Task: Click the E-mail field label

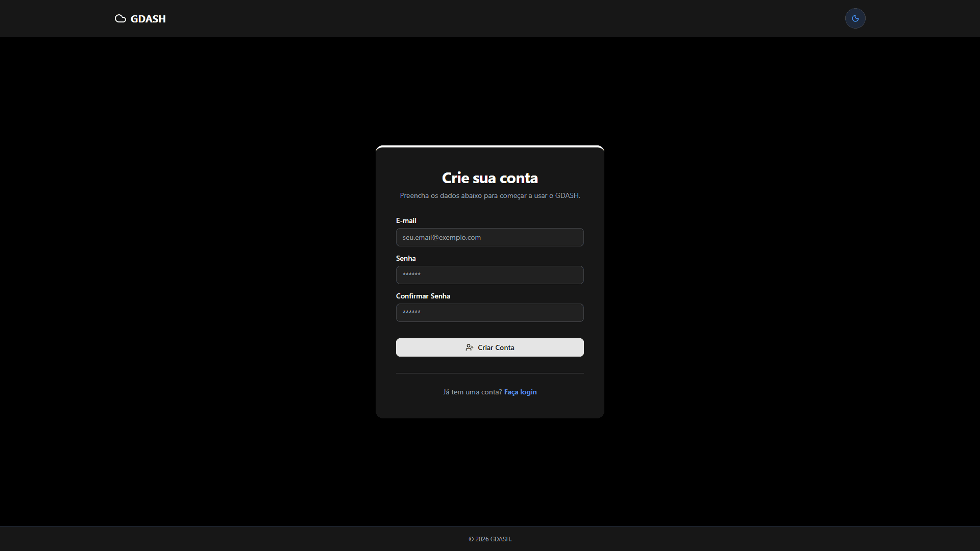Action: pos(406,220)
